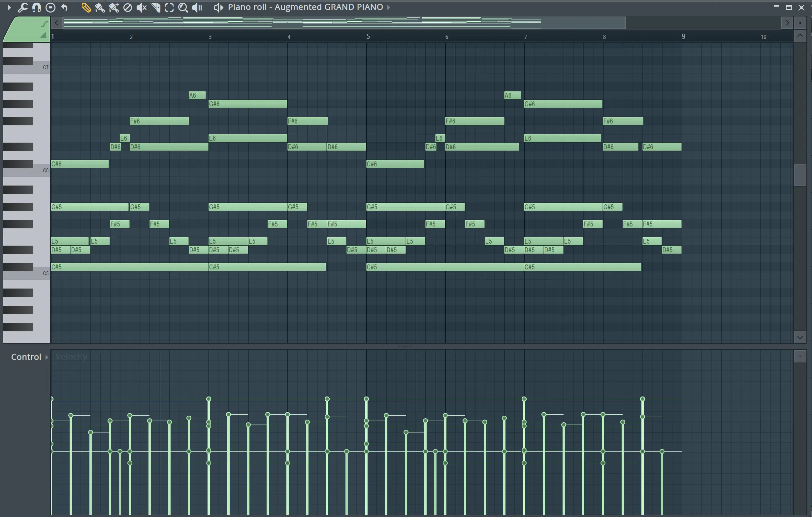812x517 pixels.
Task: Open the Piano roll target channel title
Action: point(305,7)
